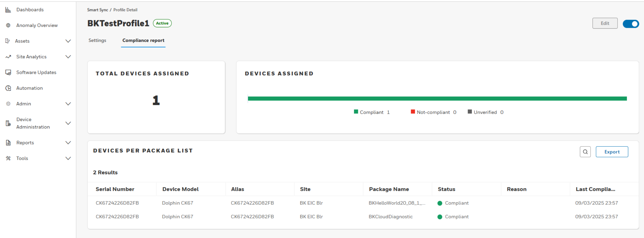Screen dimensions: 644x238
Task: Expand the Tools menu chevron
Action: 68,158
